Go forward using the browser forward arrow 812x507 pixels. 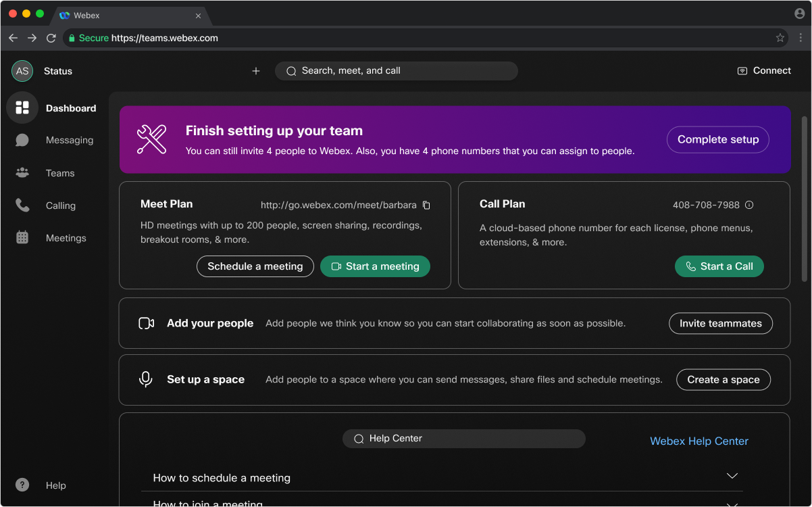(x=32, y=38)
